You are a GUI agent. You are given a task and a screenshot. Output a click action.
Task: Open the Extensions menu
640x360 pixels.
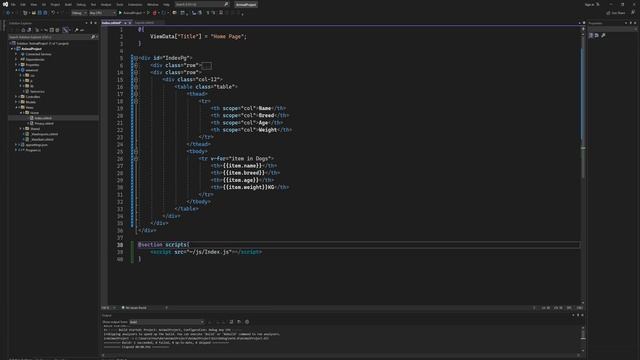click(x=135, y=4)
